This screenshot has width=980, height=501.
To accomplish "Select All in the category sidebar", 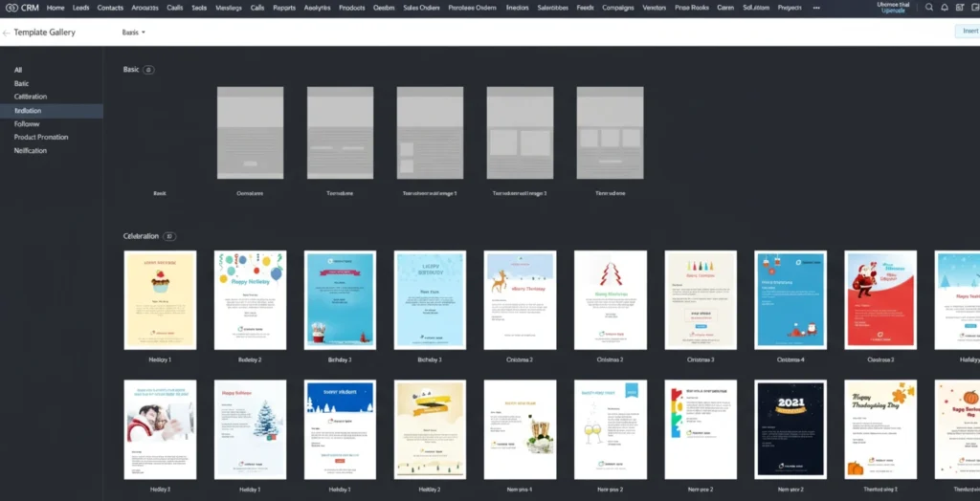I will [x=18, y=70].
